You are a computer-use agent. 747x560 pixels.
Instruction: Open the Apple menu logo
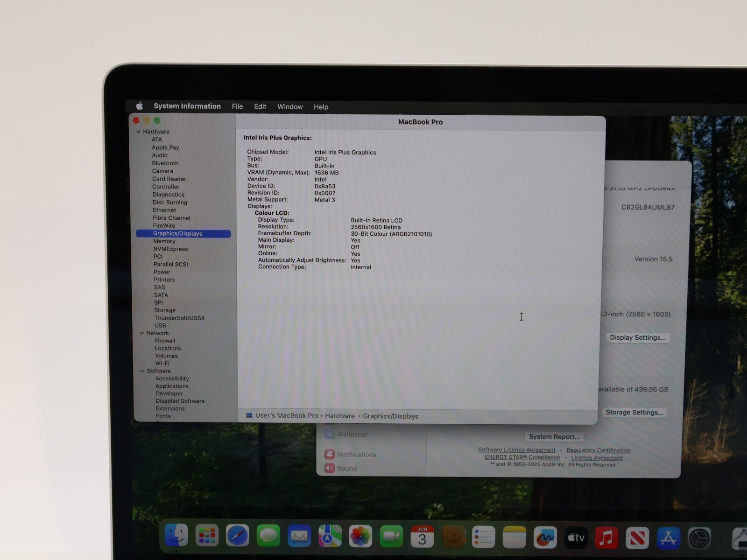[x=140, y=106]
